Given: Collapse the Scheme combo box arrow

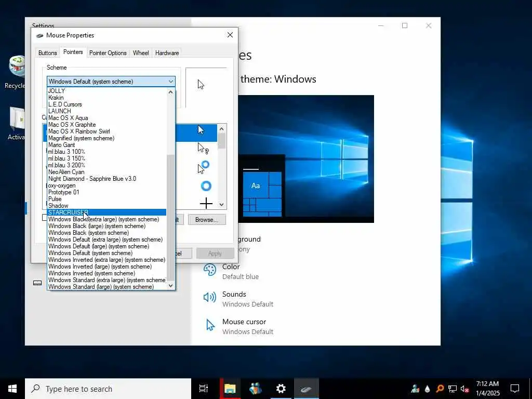Looking at the screenshot, I should click(170, 82).
